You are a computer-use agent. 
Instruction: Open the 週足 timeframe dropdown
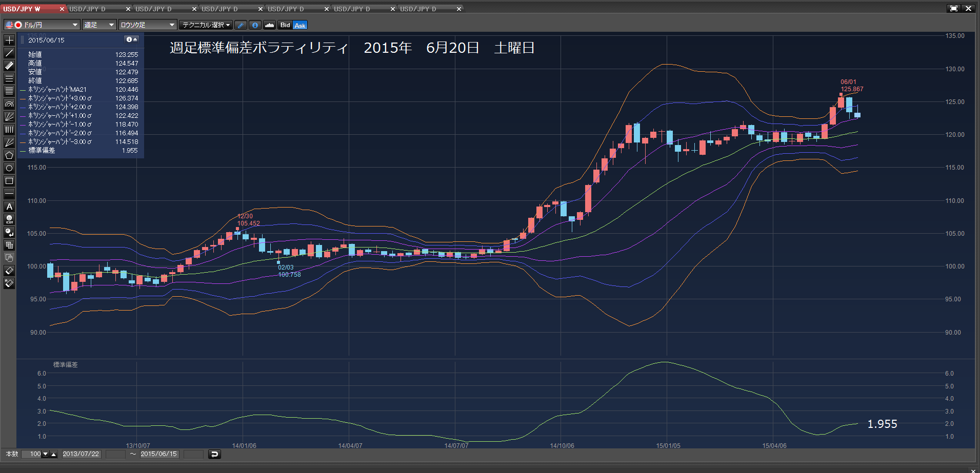click(99, 25)
